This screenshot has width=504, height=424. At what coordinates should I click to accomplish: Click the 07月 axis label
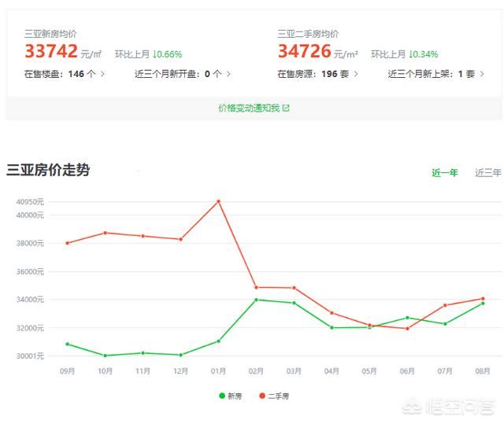[445, 371]
